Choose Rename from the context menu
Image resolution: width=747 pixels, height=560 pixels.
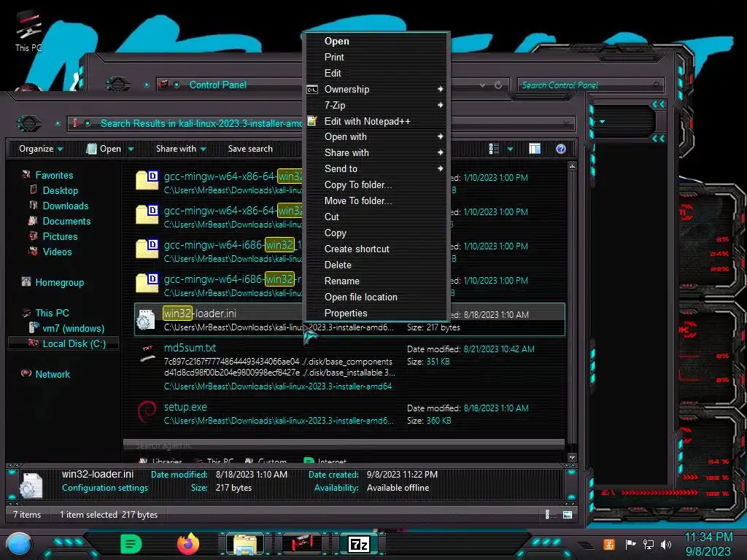[x=377, y=281]
